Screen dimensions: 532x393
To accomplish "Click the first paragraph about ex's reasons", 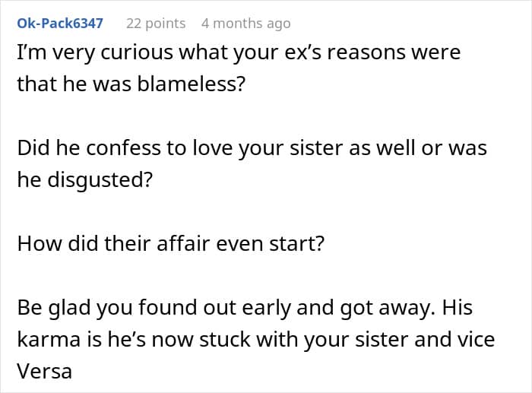I will (x=239, y=68).
